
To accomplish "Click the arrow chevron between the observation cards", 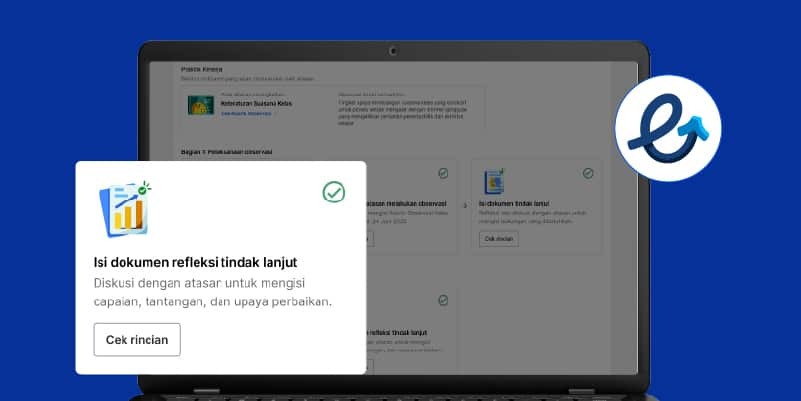I will tap(465, 205).
